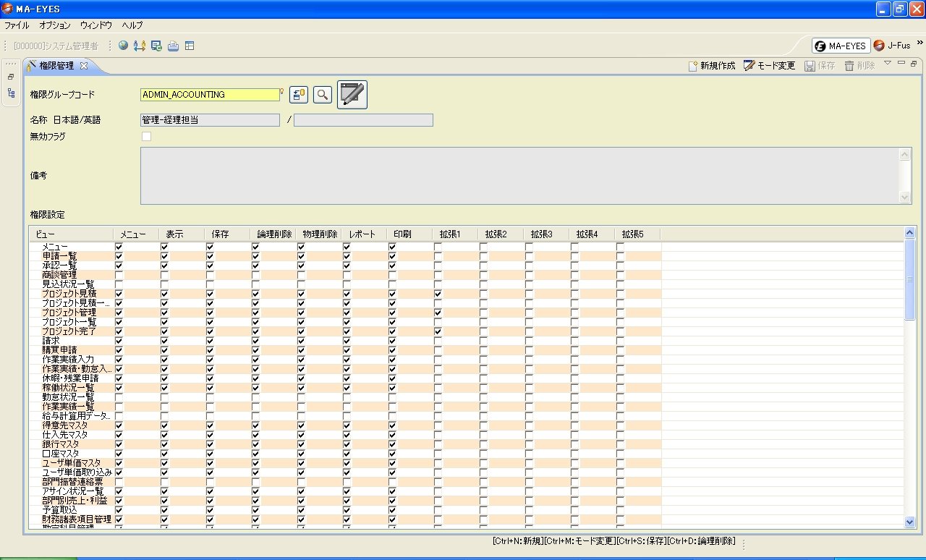Viewport: 926px width, 560px height.
Task: Toggle 表示 checkbox for 勤怠状況一覧 row
Action: click(x=164, y=397)
